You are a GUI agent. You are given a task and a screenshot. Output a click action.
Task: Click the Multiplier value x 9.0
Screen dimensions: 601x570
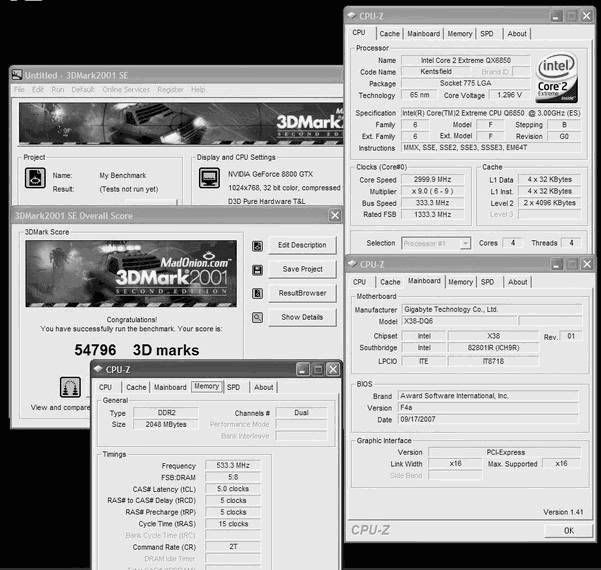click(x=432, y=191)
